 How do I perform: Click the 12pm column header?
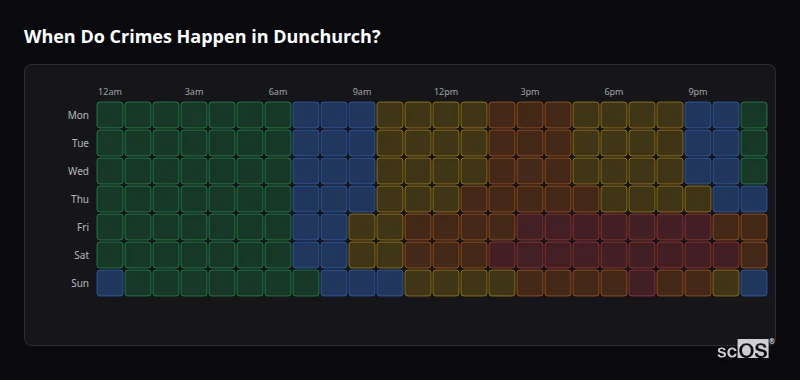(x=446, y=92)
